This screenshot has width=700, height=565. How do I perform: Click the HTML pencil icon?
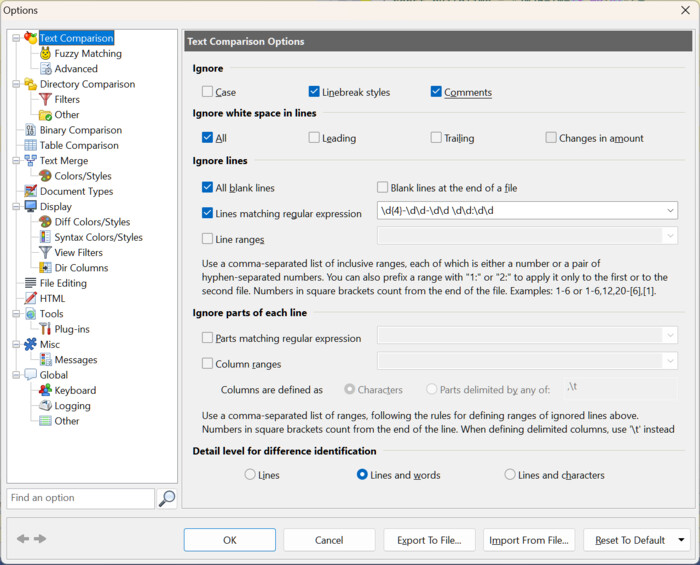(30, 298)
